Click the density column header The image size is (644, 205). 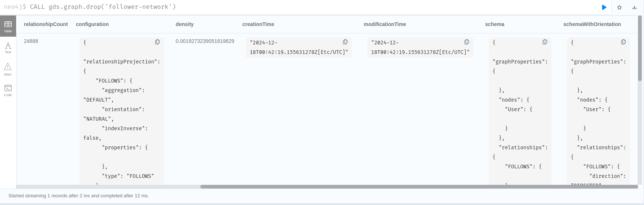pyautogui.click(x=185, y=24)
